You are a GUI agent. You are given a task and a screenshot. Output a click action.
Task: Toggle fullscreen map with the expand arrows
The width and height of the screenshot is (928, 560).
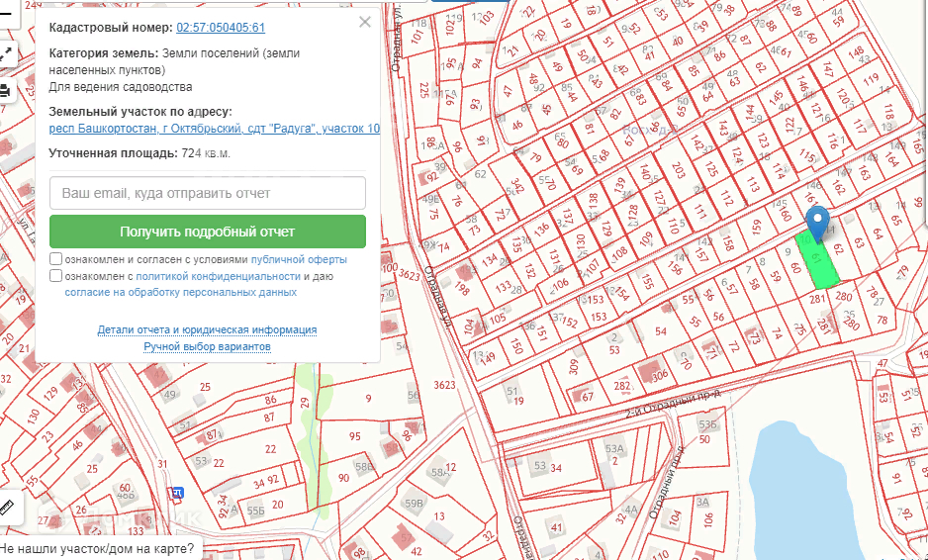pos(5,54)
